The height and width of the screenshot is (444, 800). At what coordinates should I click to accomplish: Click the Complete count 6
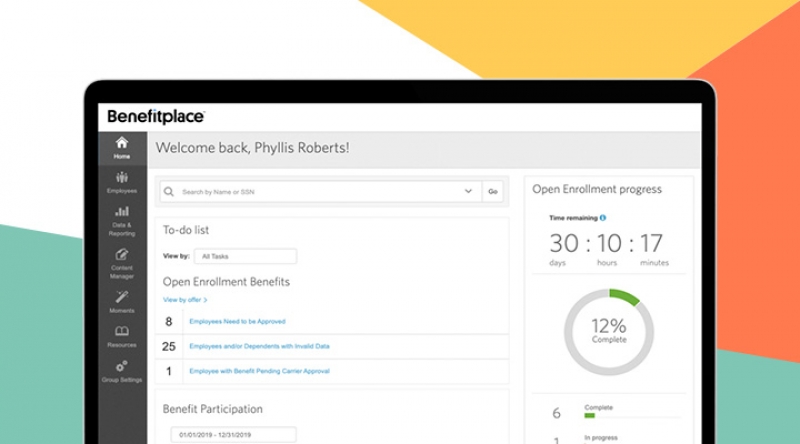point(556,413)
